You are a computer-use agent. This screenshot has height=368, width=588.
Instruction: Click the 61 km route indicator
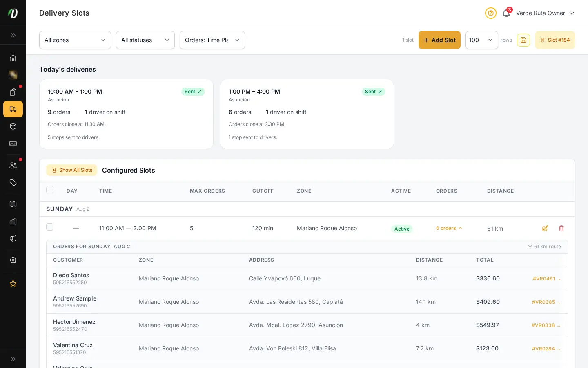click(x=544, y=247)
